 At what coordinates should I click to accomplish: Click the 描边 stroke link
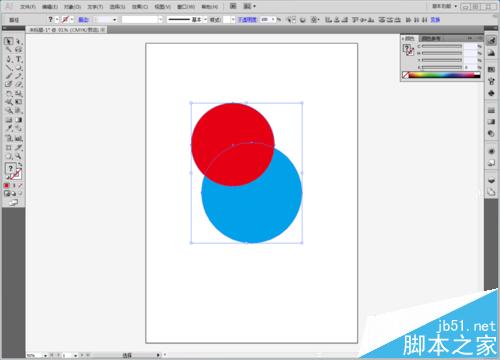(83, 20)
